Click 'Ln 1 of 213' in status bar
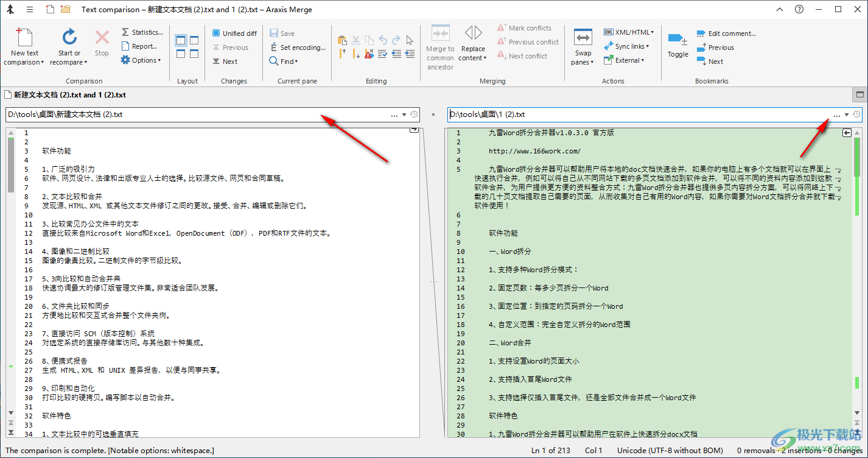Screen dimensions: 868x458 (x=551, y=451)
